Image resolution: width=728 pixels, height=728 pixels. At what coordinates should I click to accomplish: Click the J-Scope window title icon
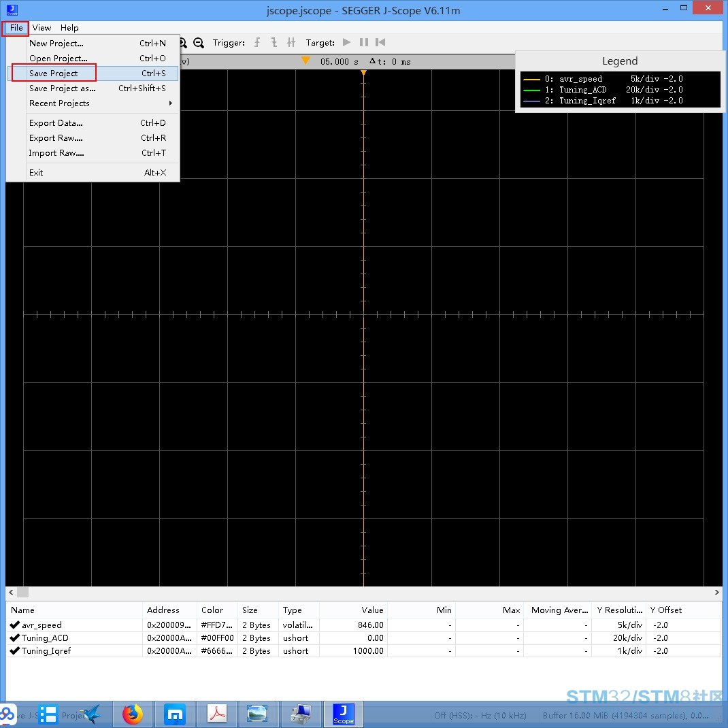pos(12,10)
